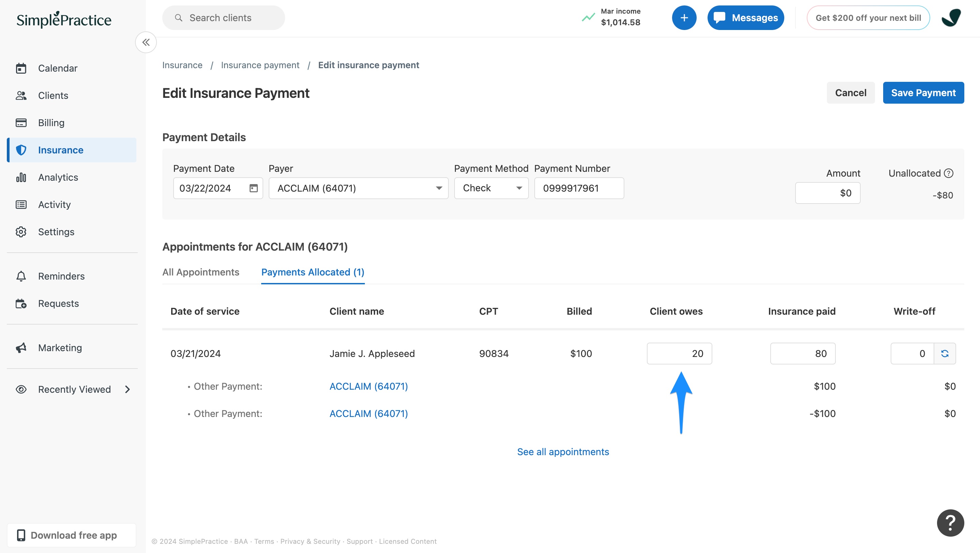Click the Search clients field

point(224,17)
